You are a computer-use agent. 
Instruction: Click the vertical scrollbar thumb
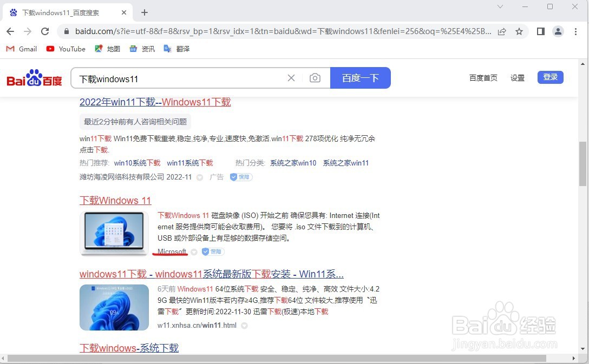[x=583, y=164]
